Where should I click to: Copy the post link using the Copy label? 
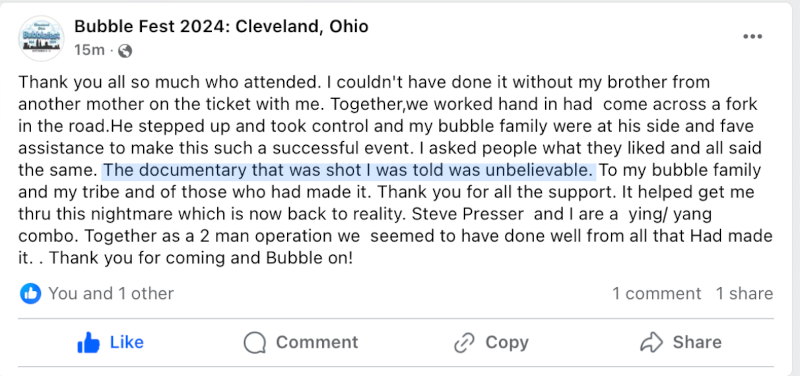[x=507, y=342]
